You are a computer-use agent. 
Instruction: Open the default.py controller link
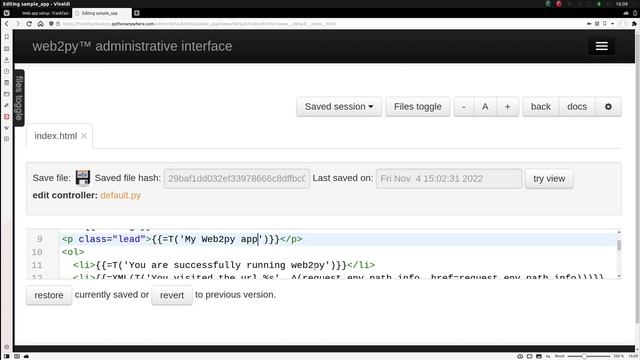pyautogui.click(x=120, y=195)
